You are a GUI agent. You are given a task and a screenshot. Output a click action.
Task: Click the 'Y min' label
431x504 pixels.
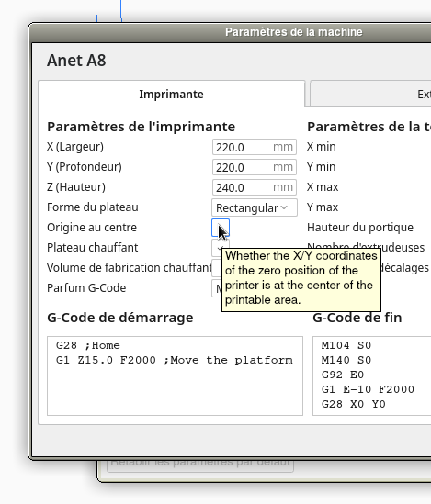(x=322, y=167)
